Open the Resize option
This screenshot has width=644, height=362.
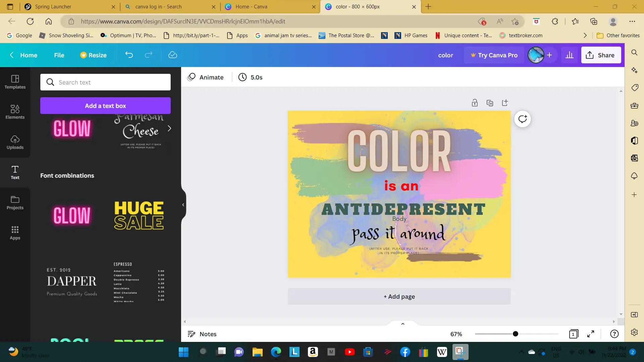93,55
